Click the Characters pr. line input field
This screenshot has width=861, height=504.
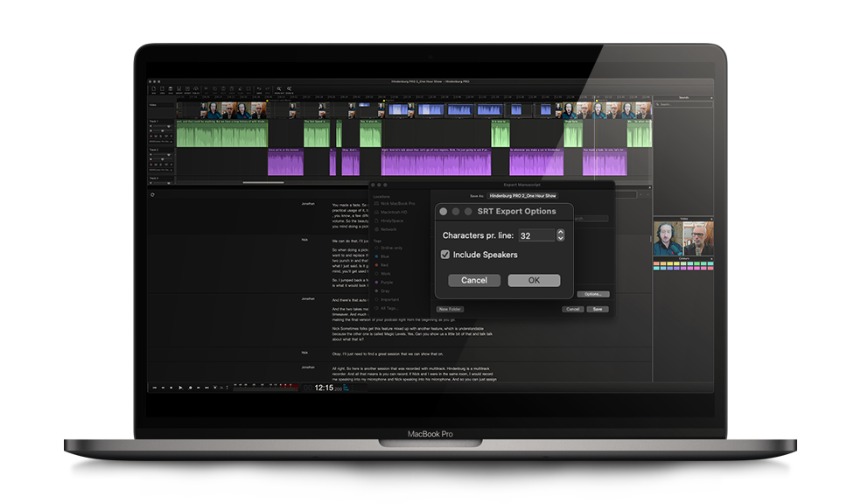tap(535, 235)
